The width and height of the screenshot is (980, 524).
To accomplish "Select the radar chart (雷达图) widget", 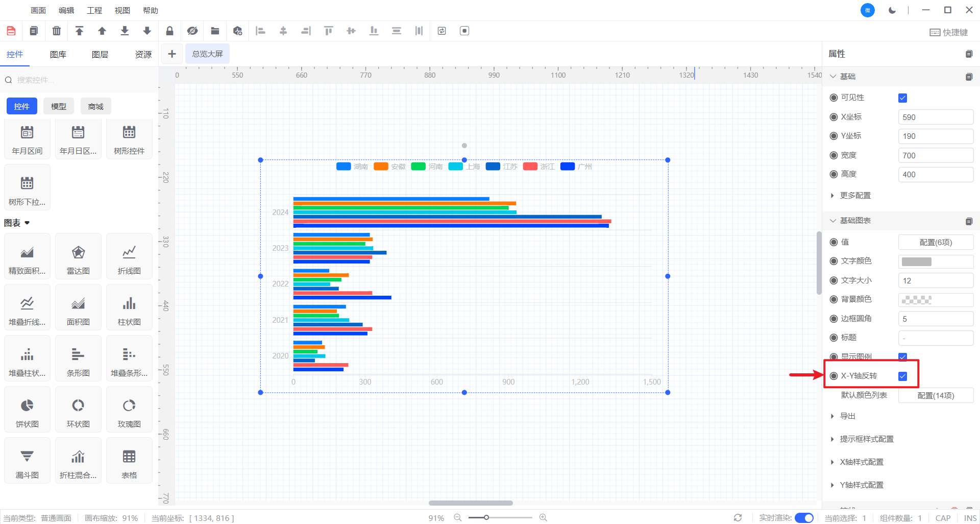I will click(78, 258).
